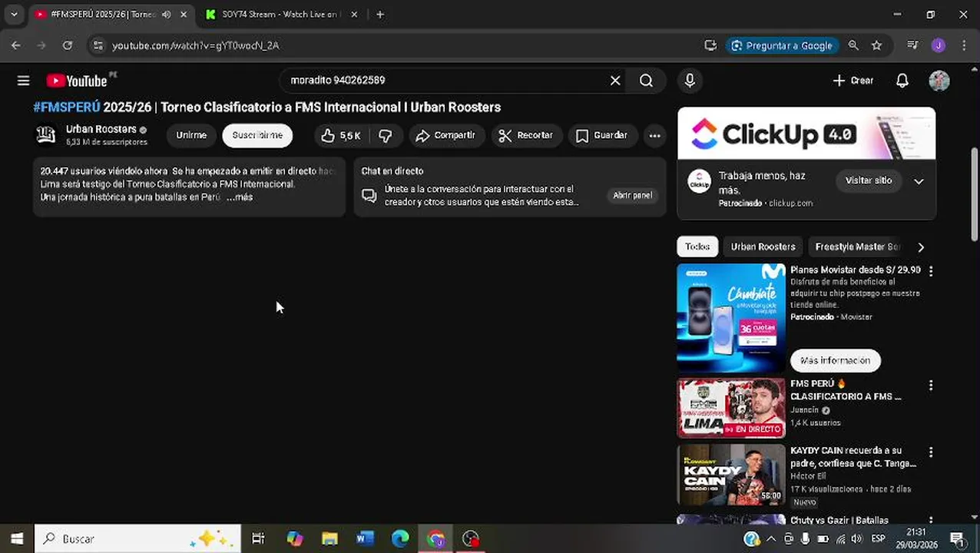Open KAYDY CAIN video thumbnail
The width and height of the screenshot is (980, 553).
[x=731, y=475]
